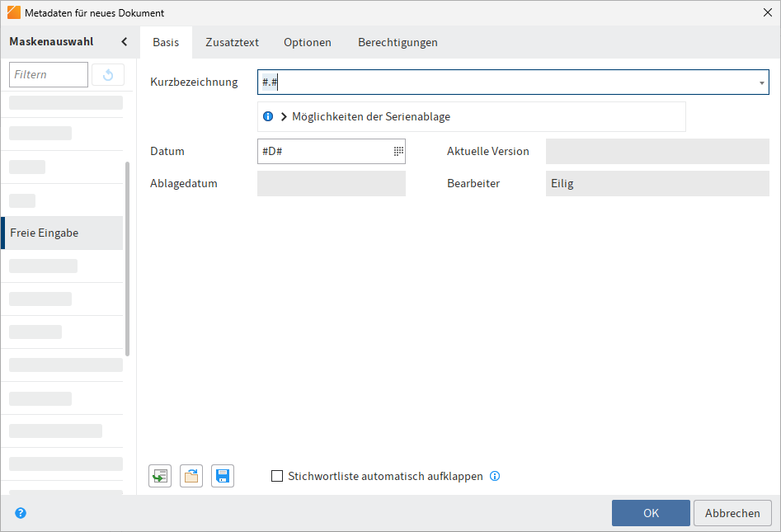
Task: Switch to the Zusatztext tab
Action: click(232, 41)
